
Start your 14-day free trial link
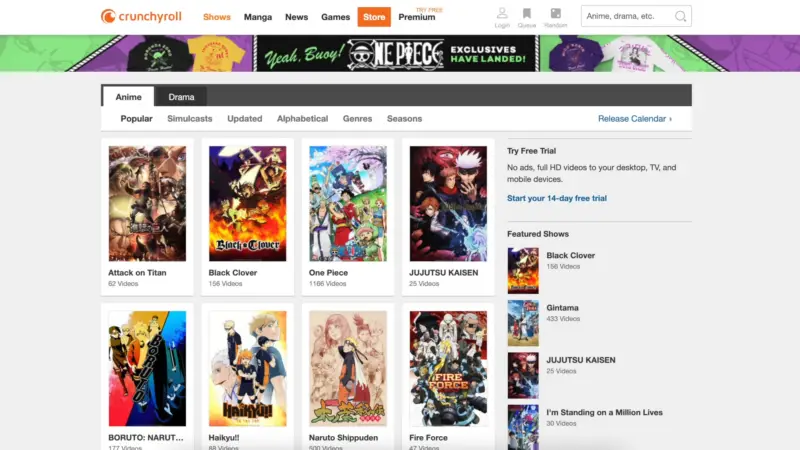tap(556, 198)
